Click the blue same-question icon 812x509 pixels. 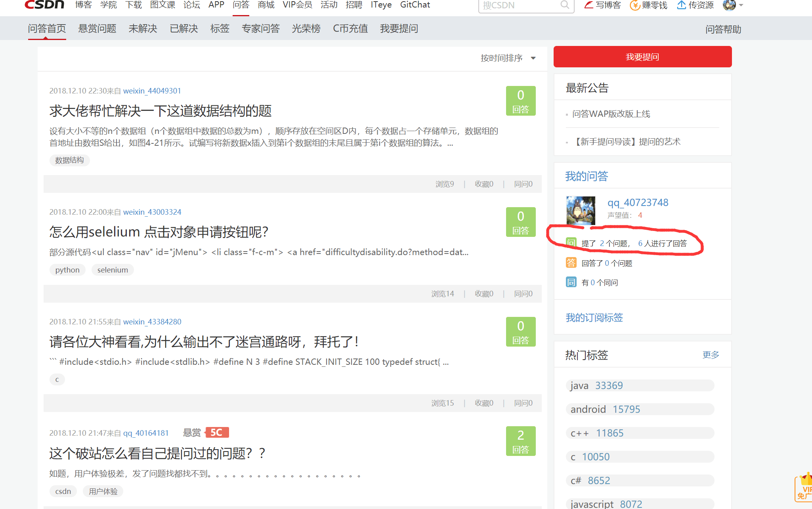click(x=571, y=282)
